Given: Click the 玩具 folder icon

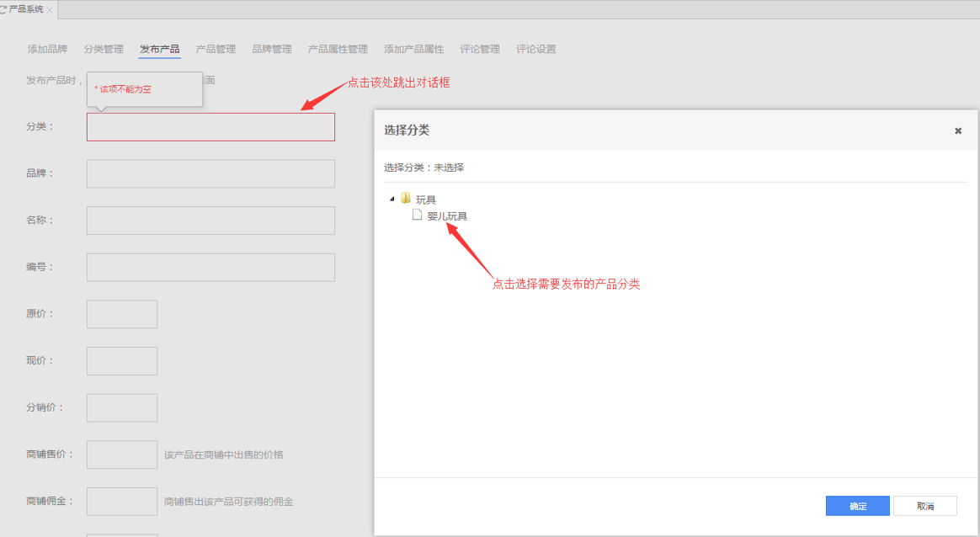Looking at the screenshot, I should click(406, 199).
